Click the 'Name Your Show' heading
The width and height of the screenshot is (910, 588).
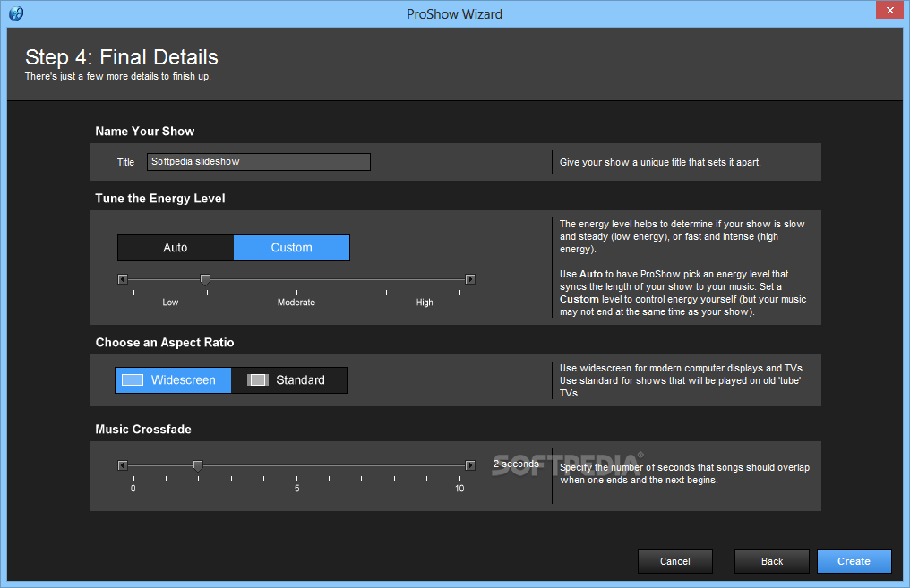click(x=144, y=131)
